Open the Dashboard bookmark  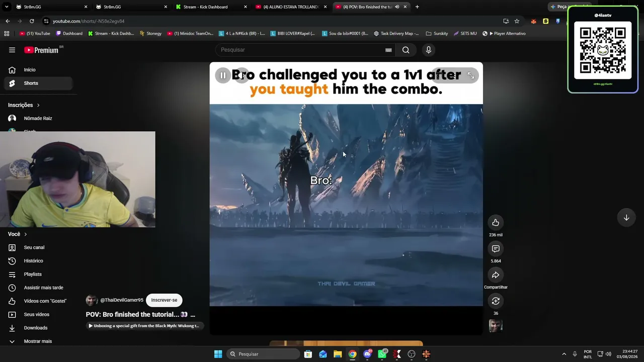(69, 34)
